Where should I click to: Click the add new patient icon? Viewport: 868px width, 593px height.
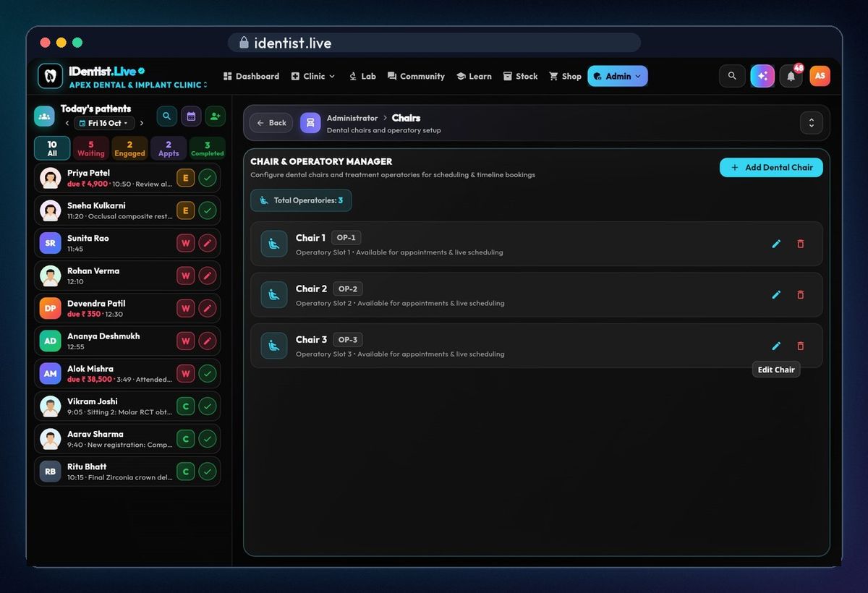tap(215, 116)
